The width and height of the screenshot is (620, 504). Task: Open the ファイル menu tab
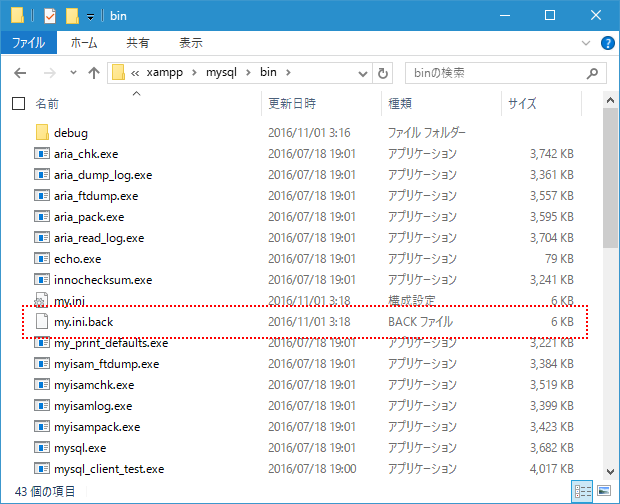pyautogui.click(x=28, y=43)
